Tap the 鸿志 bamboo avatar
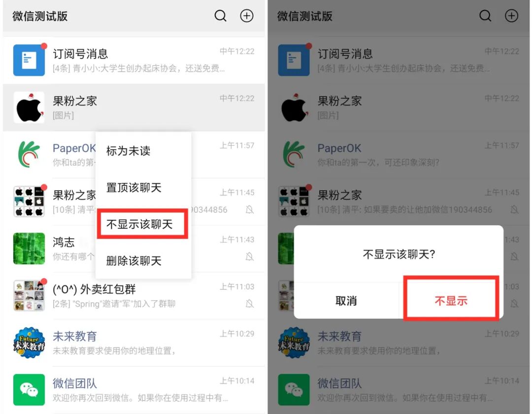The width and height of the screenshot is (532, 414). click(29, 248)
